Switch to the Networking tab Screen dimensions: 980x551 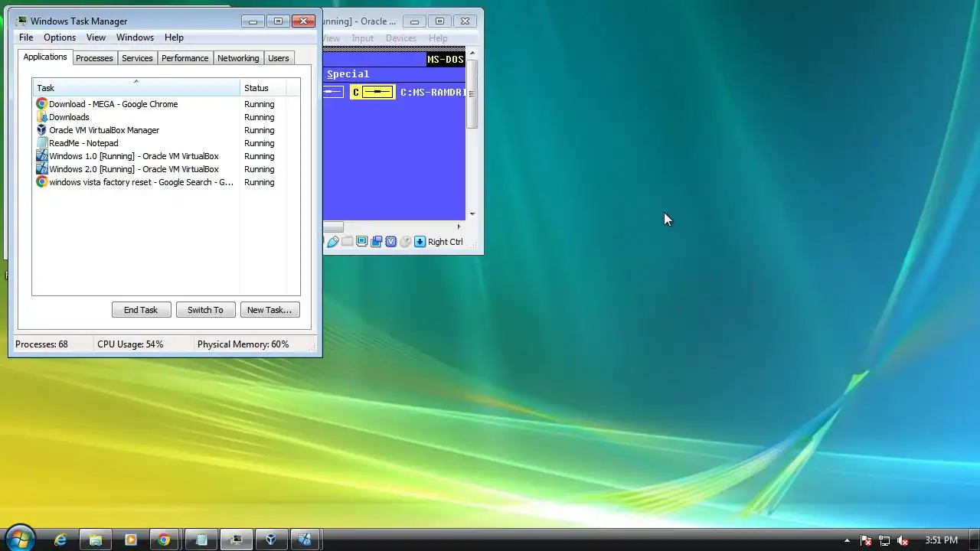238,58
